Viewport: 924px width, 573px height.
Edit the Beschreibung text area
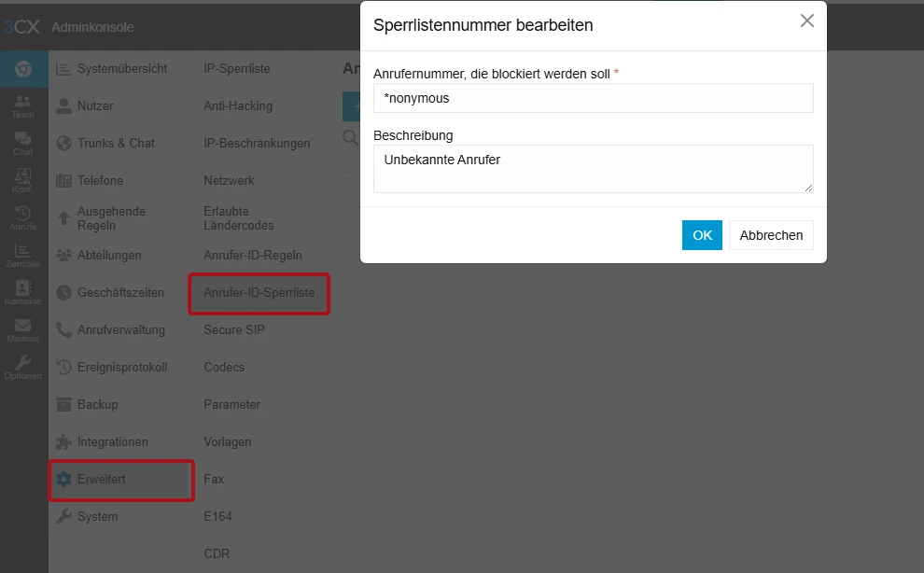tap(593, 166)
